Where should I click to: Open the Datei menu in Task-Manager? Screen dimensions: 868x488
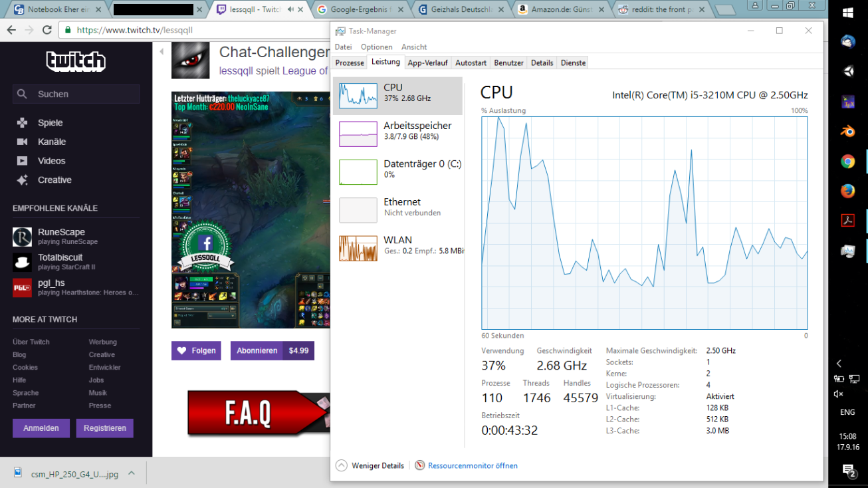[x=344, y=47]
